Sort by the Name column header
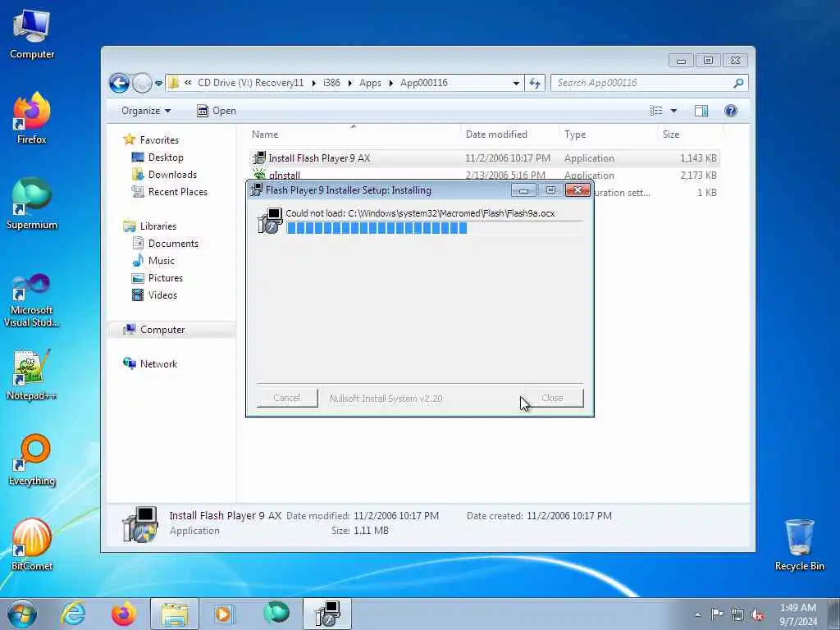 354,135
